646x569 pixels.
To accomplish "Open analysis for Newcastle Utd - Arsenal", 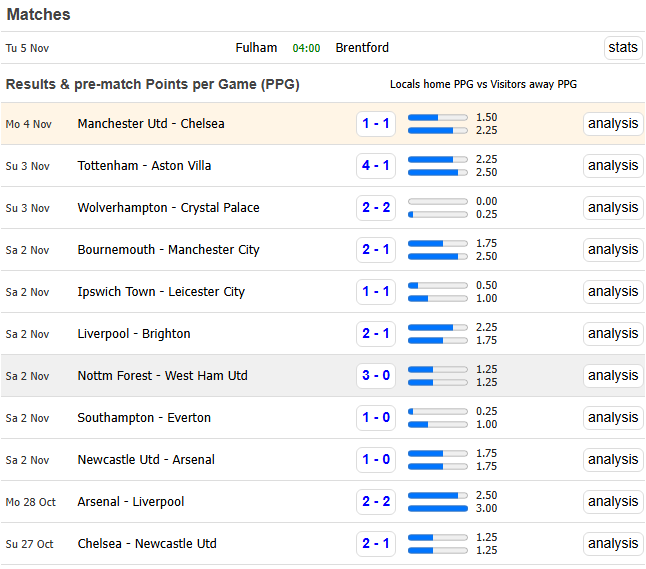I will 613,460.
